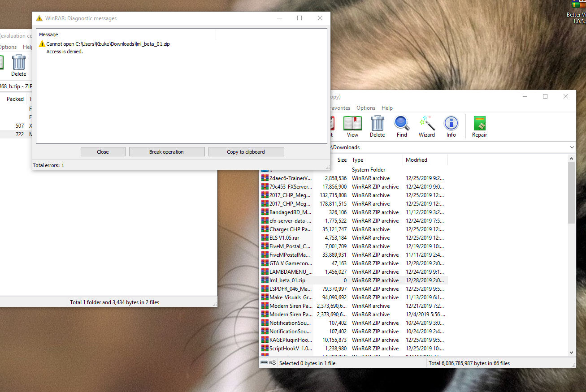Click the archive icon beside RAGEPluginHoo
This screenshot has width=586, height=392.
point(265,340)
